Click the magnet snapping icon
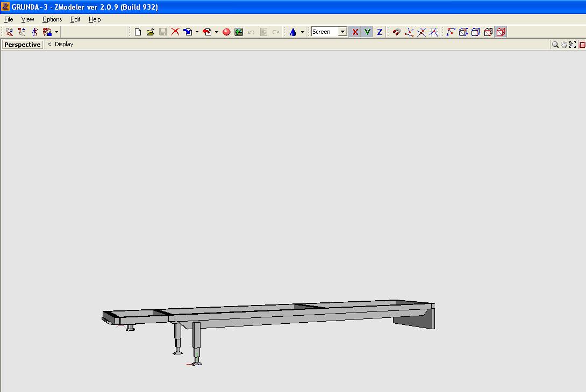This screenshot has width=586, height=392. [x=396, y=32]
